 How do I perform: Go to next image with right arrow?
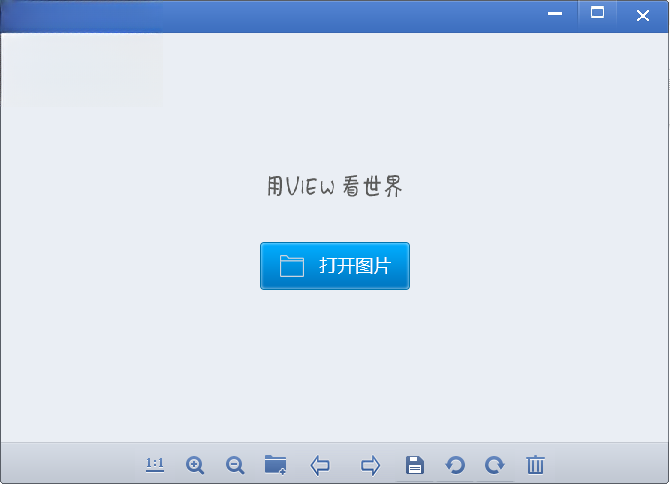coord(370,465)
